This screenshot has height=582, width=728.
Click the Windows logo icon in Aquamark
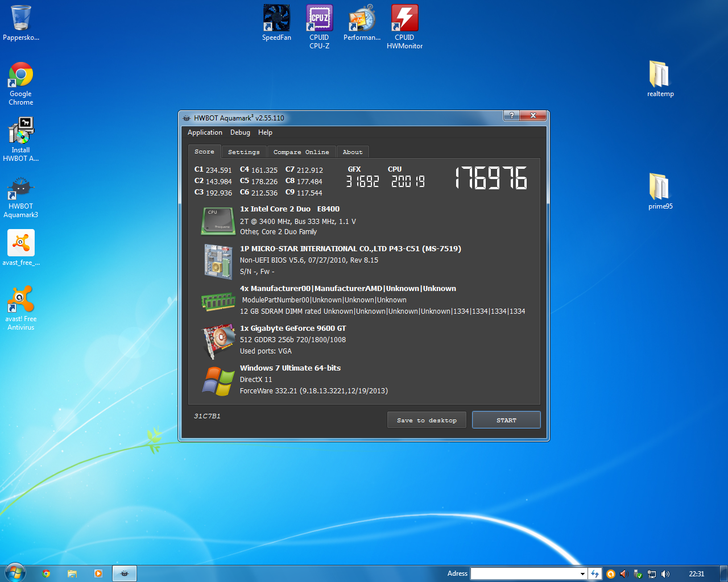coord(218,381)
